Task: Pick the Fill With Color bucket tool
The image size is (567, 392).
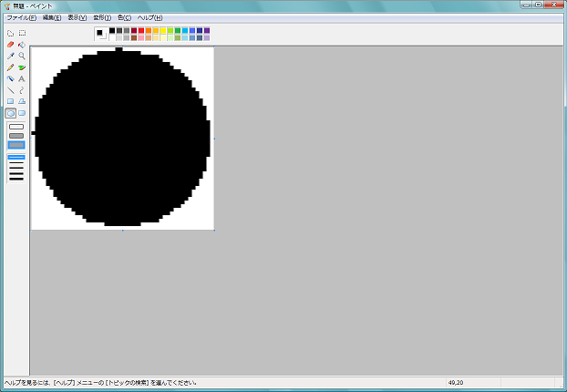Action: pos(22,44)
